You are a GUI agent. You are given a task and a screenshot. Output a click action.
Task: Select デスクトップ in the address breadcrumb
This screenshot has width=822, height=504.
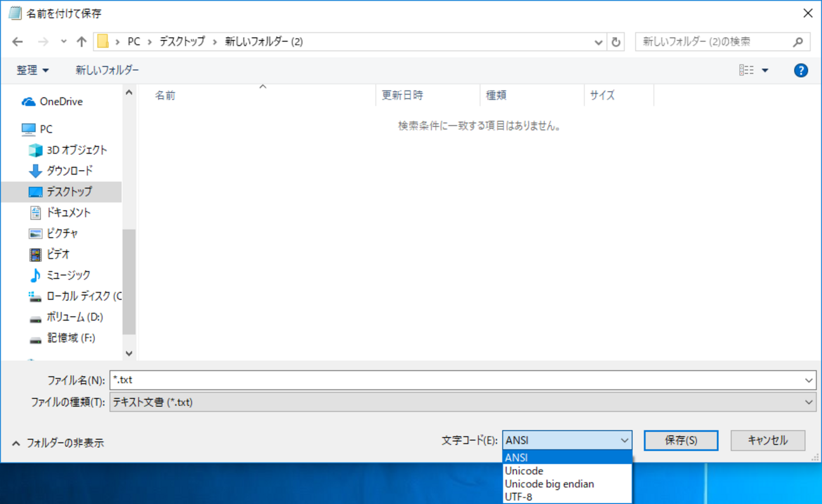(182, 42)
